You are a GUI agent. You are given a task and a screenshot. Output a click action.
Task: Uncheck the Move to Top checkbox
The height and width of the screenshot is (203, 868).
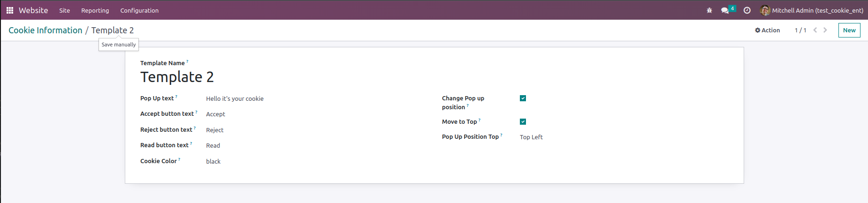click(x=523, y=122)
